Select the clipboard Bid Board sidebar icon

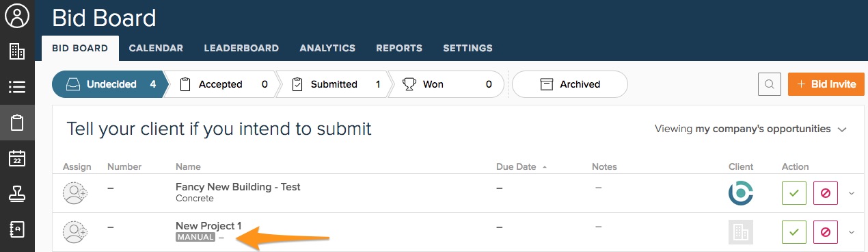pyautogui.click(x=17, y=123)
